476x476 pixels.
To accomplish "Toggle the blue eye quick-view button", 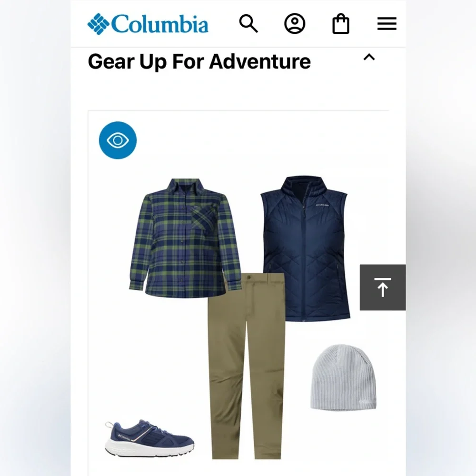I will 118,140.
